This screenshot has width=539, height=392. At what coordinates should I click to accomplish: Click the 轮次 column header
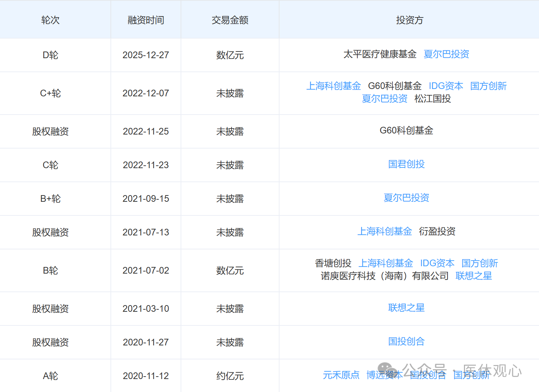coord(50,20)
